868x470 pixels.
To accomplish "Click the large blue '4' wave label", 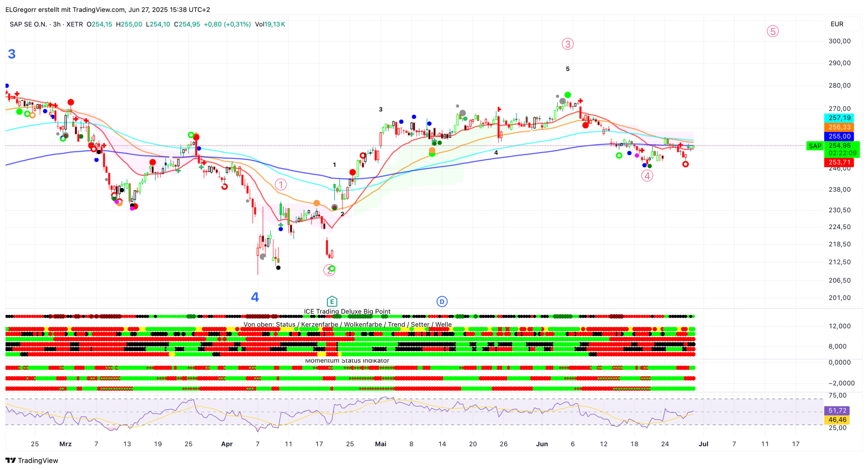I will (x=255, y=297).
